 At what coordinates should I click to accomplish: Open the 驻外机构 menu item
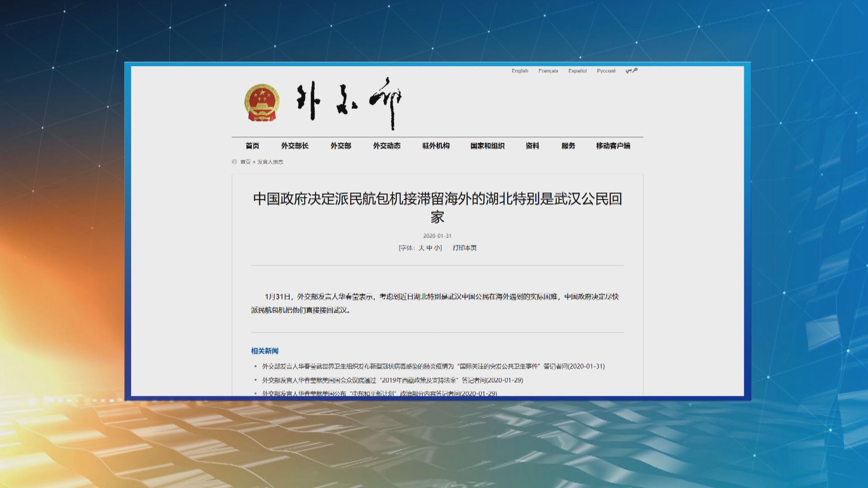pyautogui.click(x=436, y=145)
